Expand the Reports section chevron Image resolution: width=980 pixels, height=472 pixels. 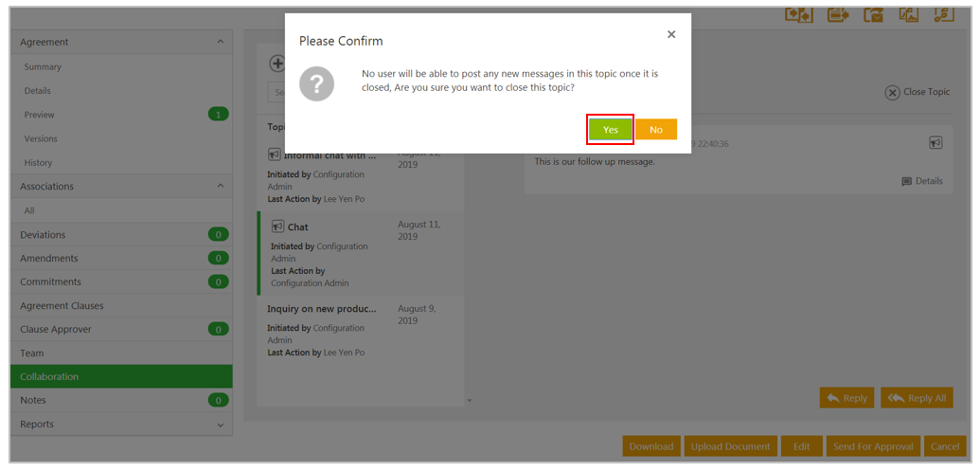(221, 426)
